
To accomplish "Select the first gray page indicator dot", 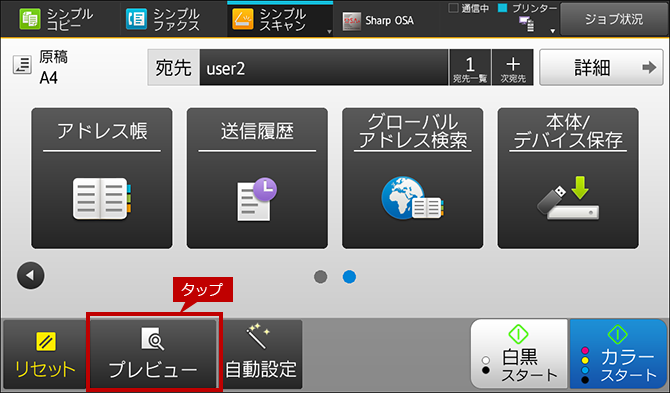I will point(320,277).
